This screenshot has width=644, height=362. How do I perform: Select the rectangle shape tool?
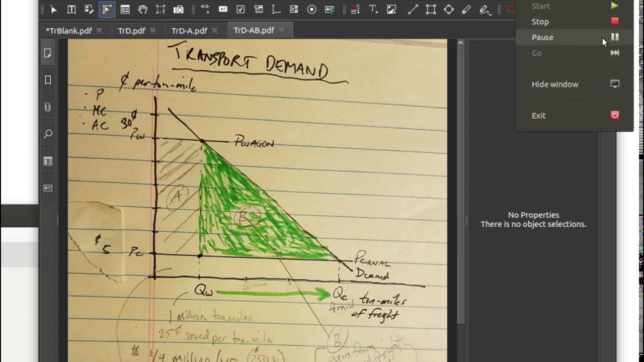point(431,10)
